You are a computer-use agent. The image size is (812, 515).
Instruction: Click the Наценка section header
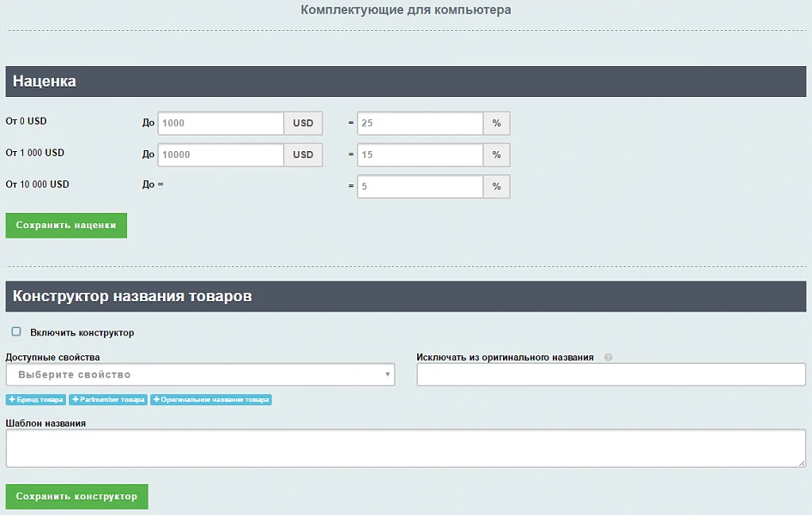(406, 82)
